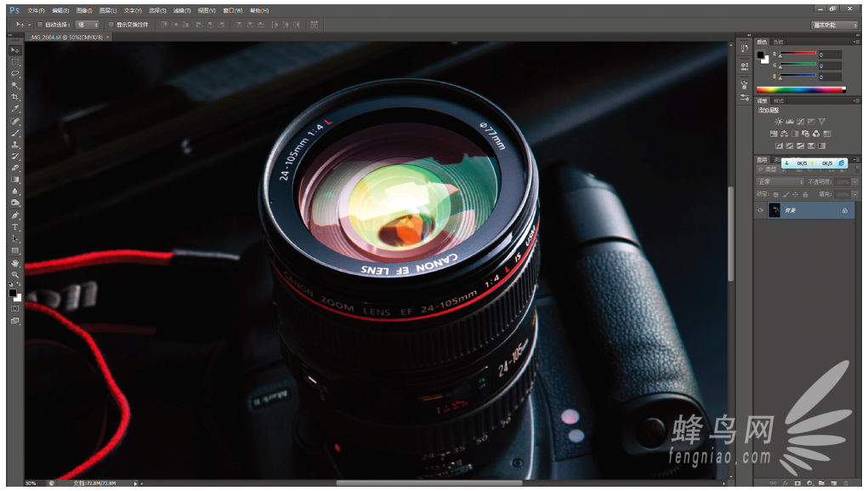This screenshot has height=491, width=868.
Task: Add a Black & White adjustment
Action: coord(795,134)
